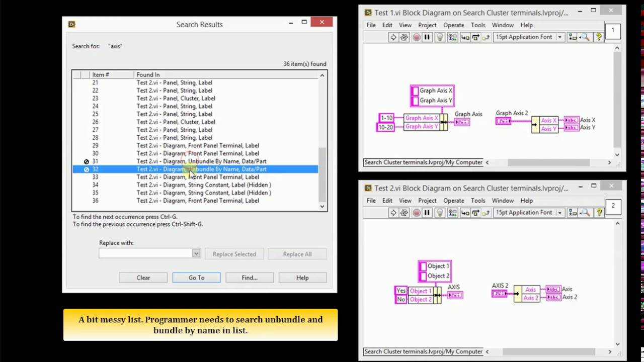The width and height of the screenshot is (644, 362).
Task: Run the VI in Test 1.vi toolbar
Action: [x=393, y=37]
